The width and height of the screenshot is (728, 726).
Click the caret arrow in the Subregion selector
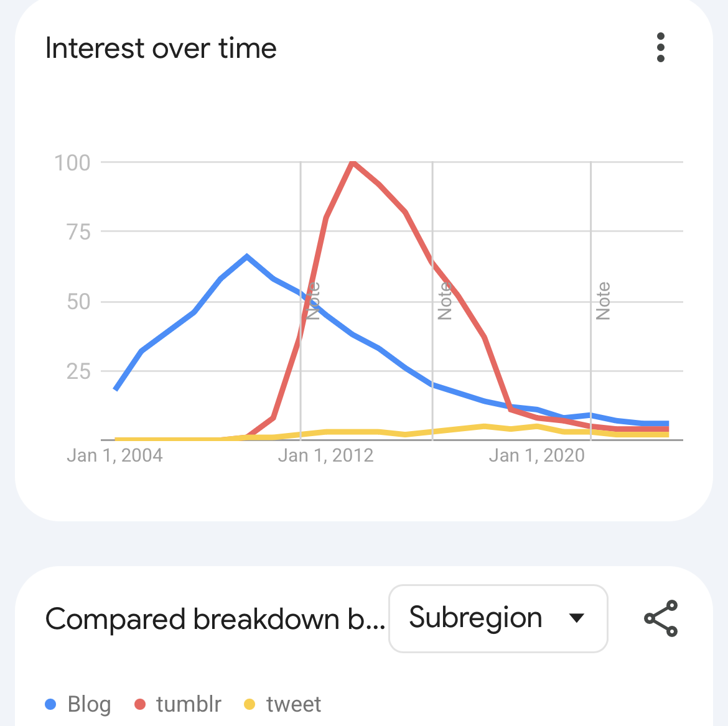(x=577, y=618)
